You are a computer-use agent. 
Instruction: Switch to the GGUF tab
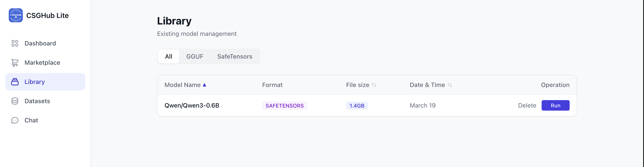[194, 56]
